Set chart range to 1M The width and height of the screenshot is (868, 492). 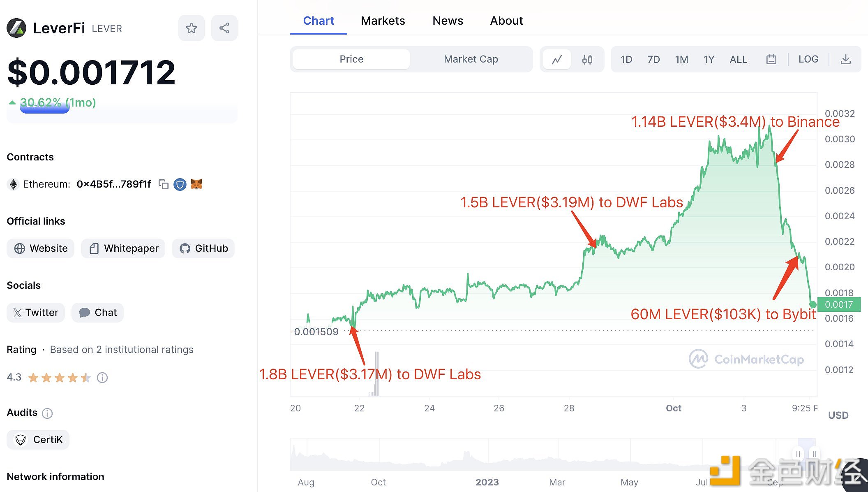(681, 60)
